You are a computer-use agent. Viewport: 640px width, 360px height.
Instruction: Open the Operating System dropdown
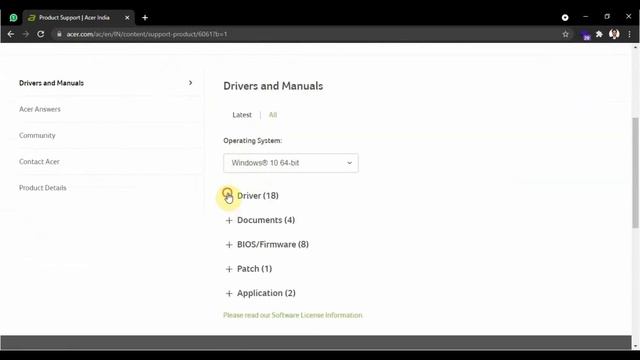click(291, 163)
